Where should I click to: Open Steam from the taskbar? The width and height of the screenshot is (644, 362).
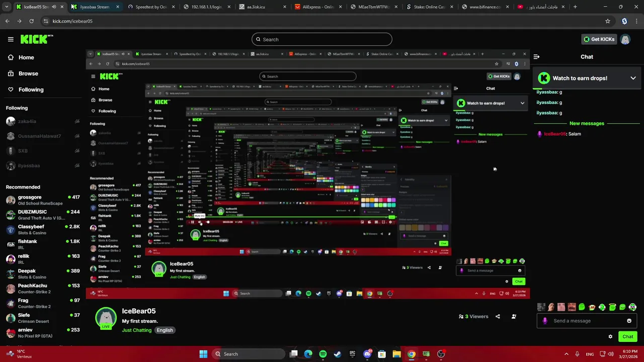338,354
